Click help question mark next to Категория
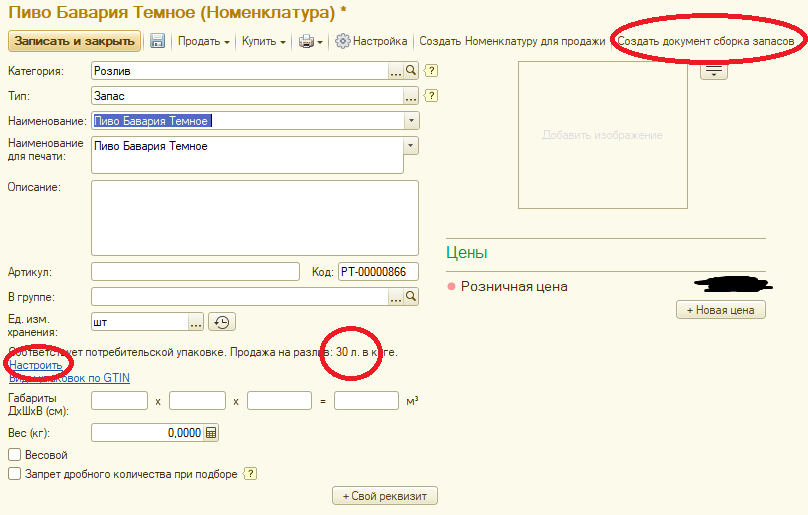 click(x=431, y=71)
